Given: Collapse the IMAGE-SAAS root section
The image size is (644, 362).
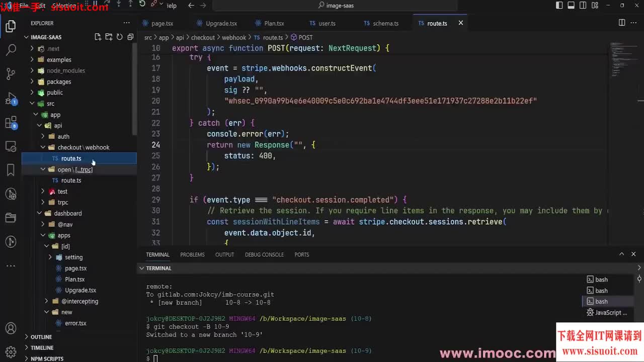Looking at the screenshot, I should click(x=26, y=37).
